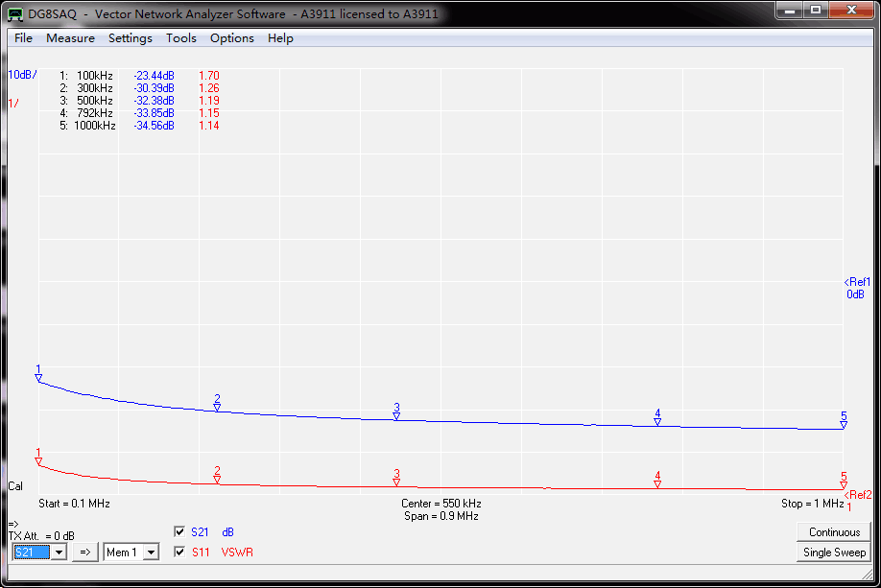881x588 pixels.
Task: Expand the S21 parameter dropdown
Action: coord(59,553)
